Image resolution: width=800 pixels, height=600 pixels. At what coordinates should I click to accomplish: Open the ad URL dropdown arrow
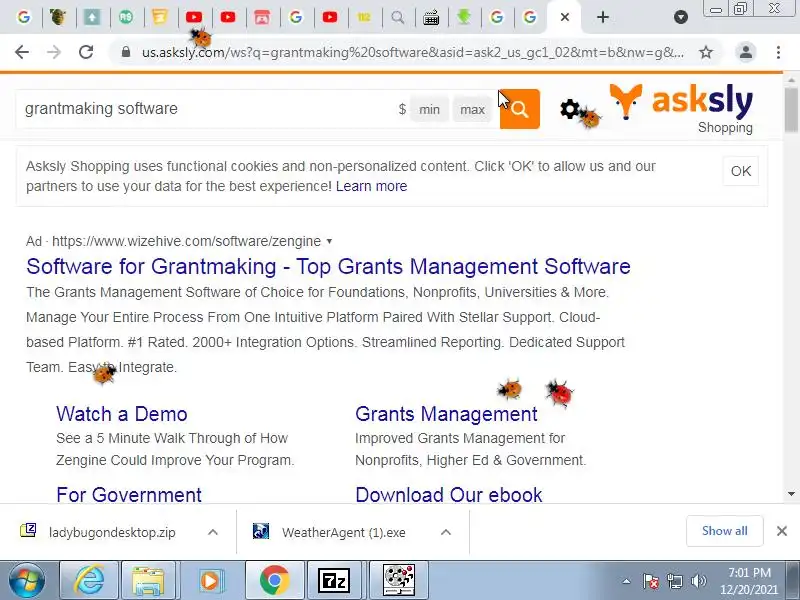click(329, 241)
